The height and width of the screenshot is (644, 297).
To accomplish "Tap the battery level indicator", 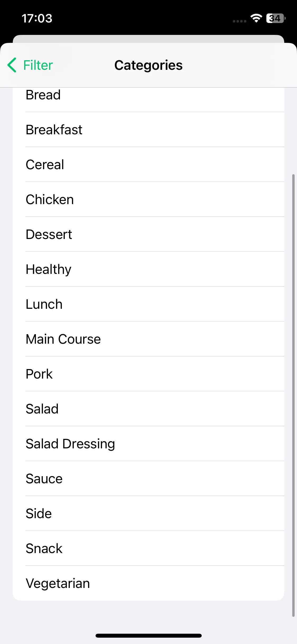I will [x=276, y=18].
